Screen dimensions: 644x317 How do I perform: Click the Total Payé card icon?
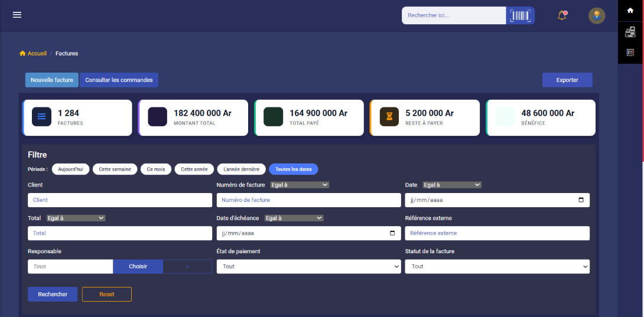(x=273, y=117)
